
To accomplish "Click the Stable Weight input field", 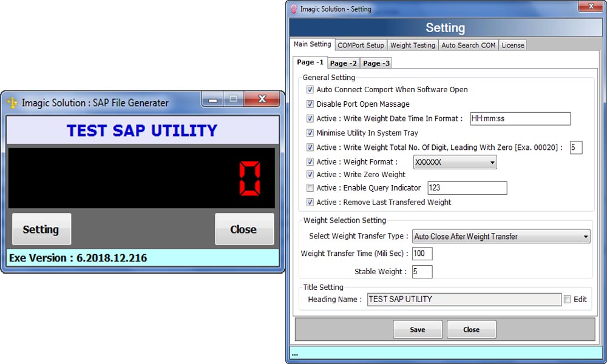I will pos(422,272).
